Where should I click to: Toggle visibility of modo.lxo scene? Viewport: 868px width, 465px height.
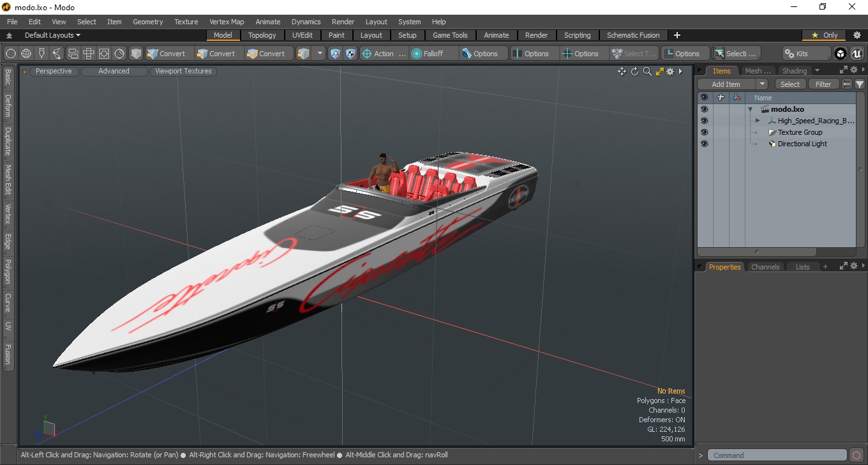click(x=704, y=109)
